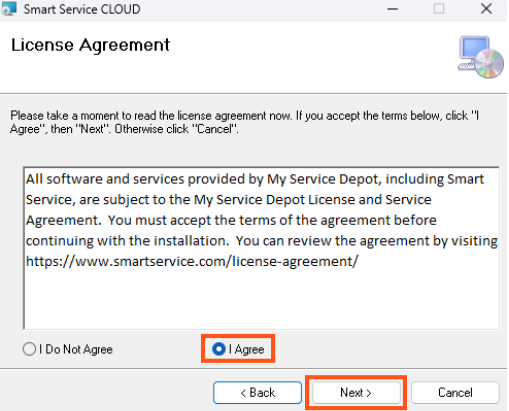
Task: Go back with the Back button
Action: [x=257, y=393]
